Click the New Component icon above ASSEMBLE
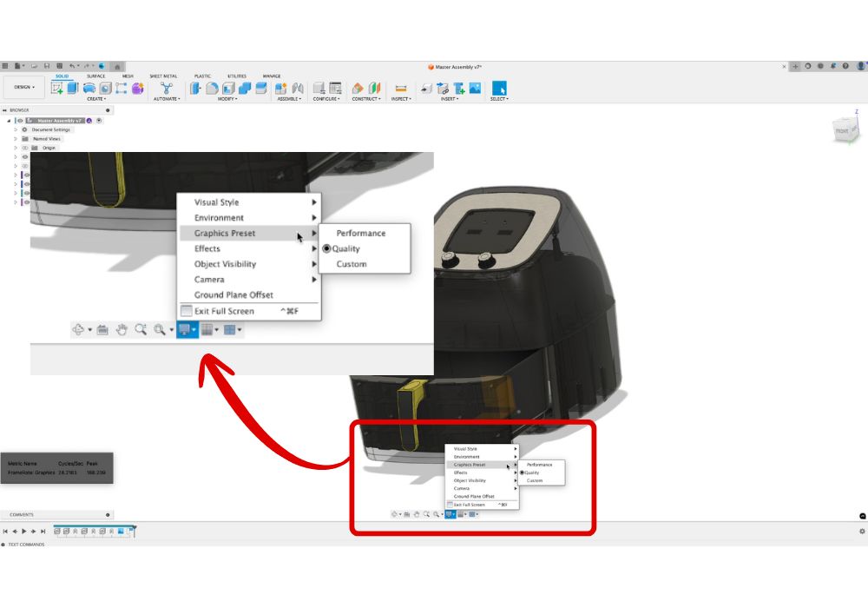Image resolution: width=868 pixels, height=608 pixels. tap(280, 88)
